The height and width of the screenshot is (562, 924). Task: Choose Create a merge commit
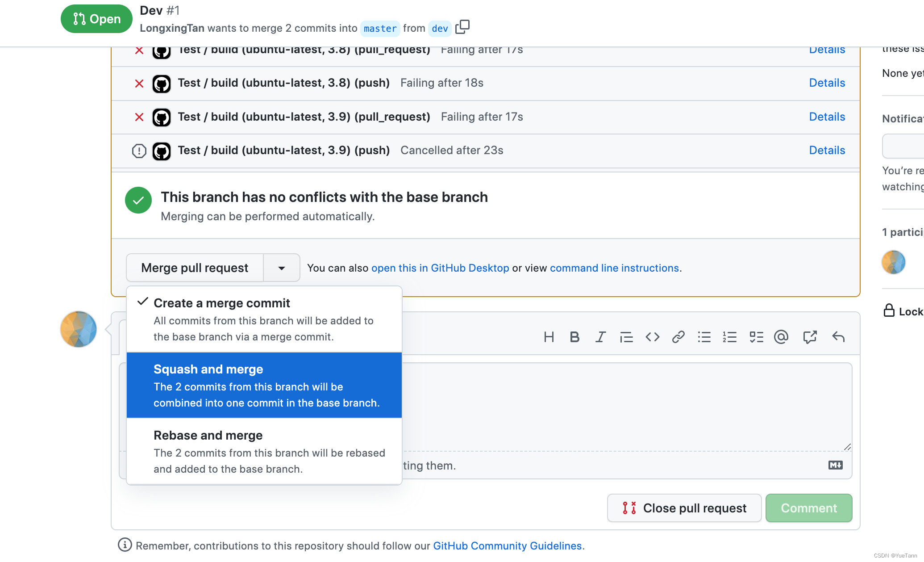(264, 319)
